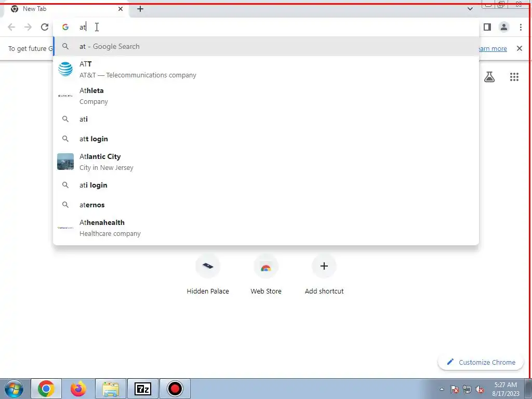Click the forward navigation arrow
Image resolution: width=532 pixels, height=399 pixels.
[28, 27]
